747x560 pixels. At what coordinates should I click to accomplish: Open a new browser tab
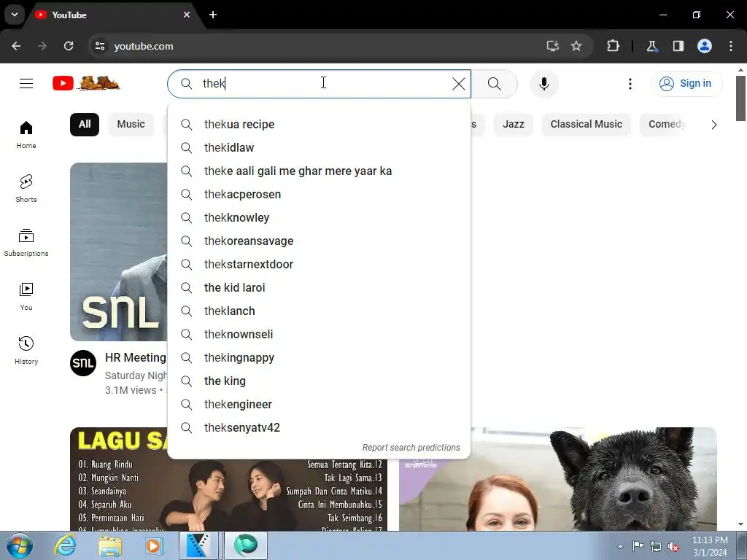[213, 15]
